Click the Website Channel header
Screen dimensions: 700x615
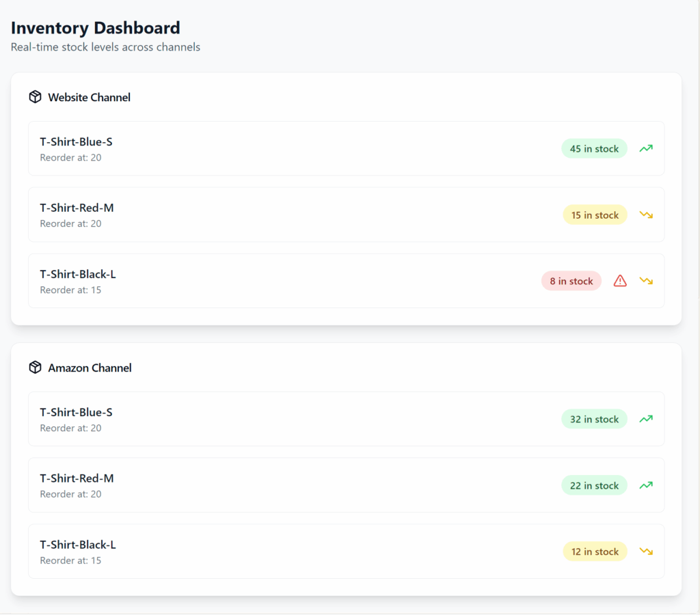88,96
